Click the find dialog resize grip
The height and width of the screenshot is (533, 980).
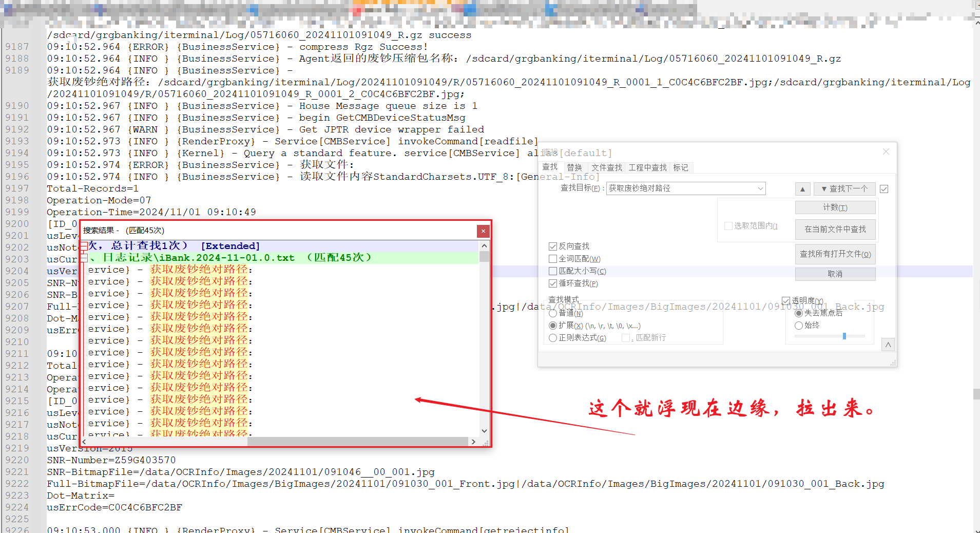[893, 363]
